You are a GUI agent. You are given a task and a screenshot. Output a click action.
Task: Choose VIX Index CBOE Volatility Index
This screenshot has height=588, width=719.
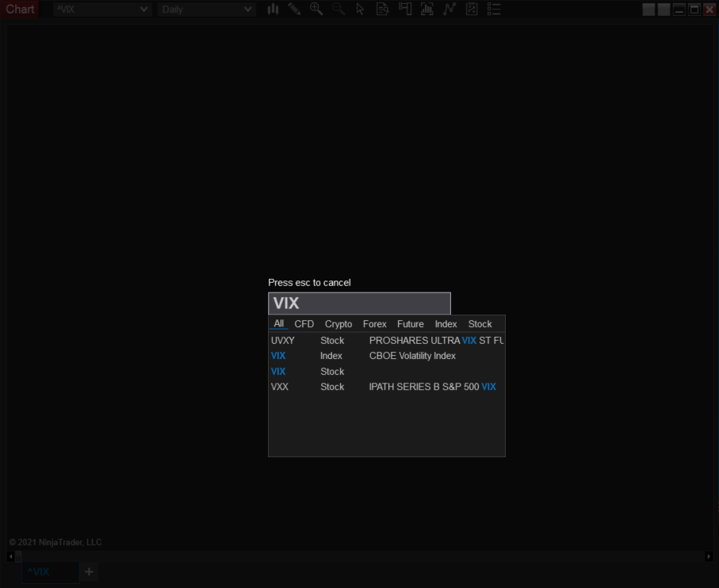pos(387,356)
